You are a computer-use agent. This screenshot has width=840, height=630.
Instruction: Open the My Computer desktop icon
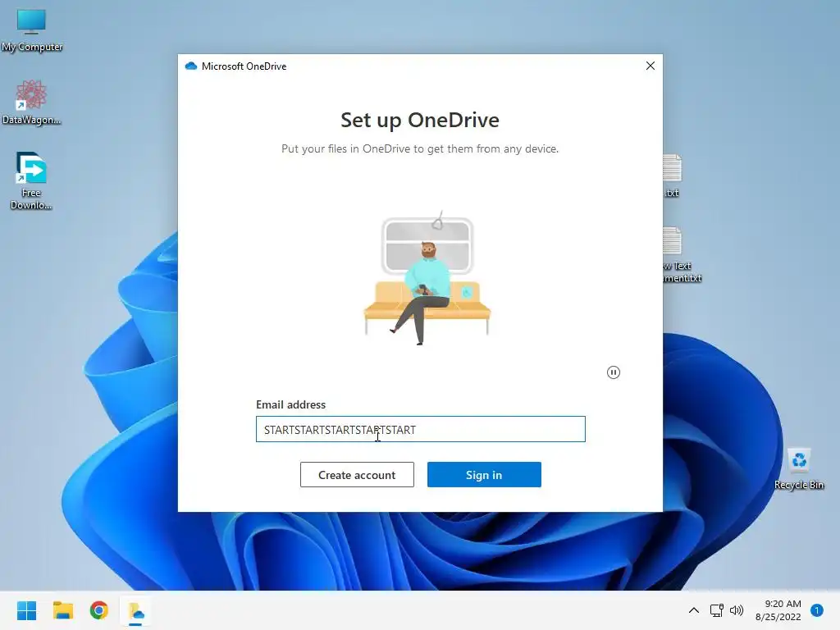point(31,30)
